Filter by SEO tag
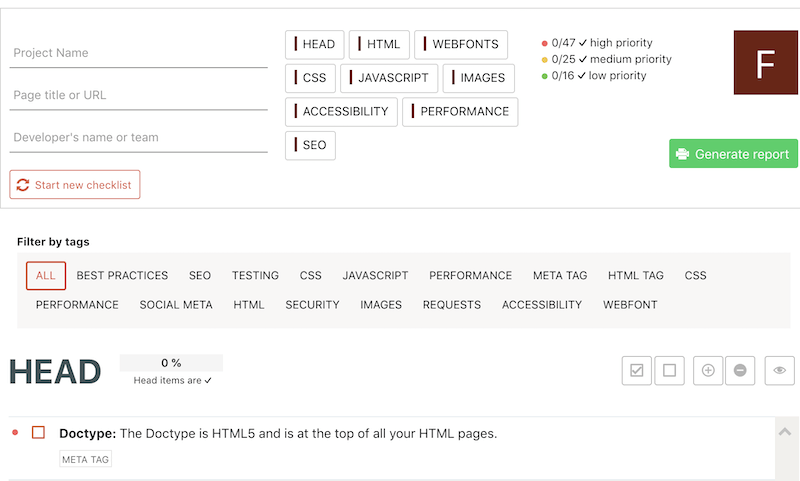 coord(199,275)
